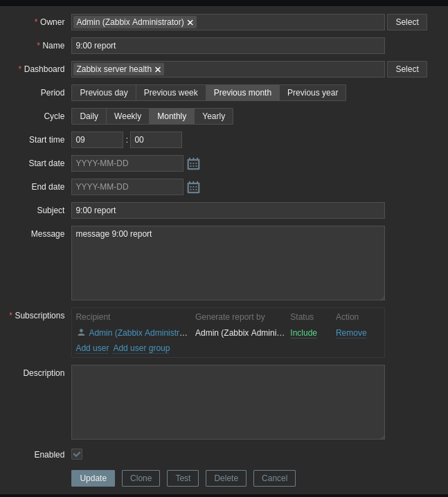
Task: Open the Start date calendar picker
Action: pos(193,163)
